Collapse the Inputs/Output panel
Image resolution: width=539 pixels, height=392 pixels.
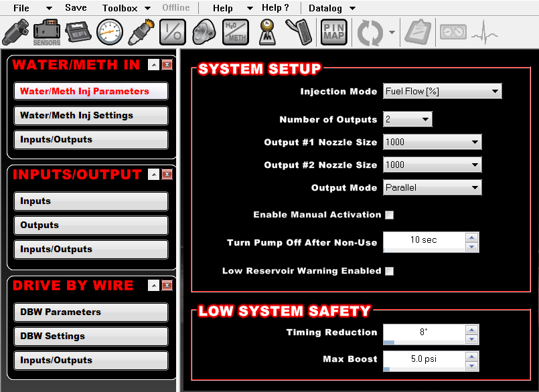pos(153,175)
